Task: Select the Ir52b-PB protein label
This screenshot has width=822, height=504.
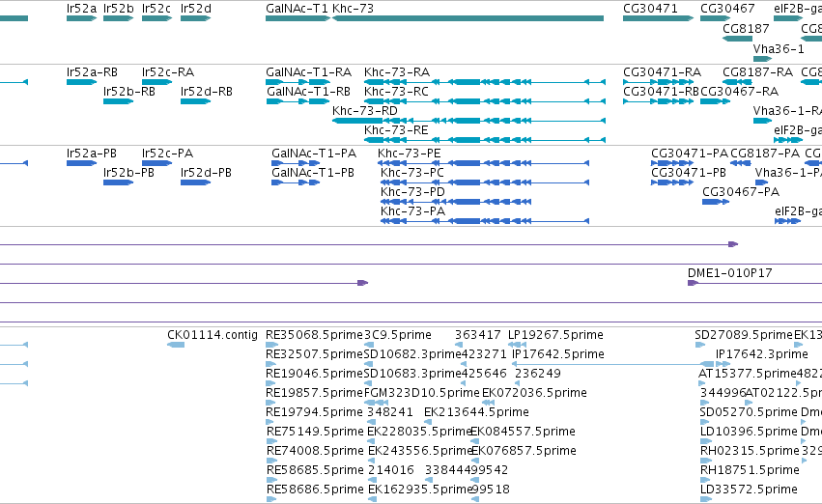Action: click(x=129, y=173)
